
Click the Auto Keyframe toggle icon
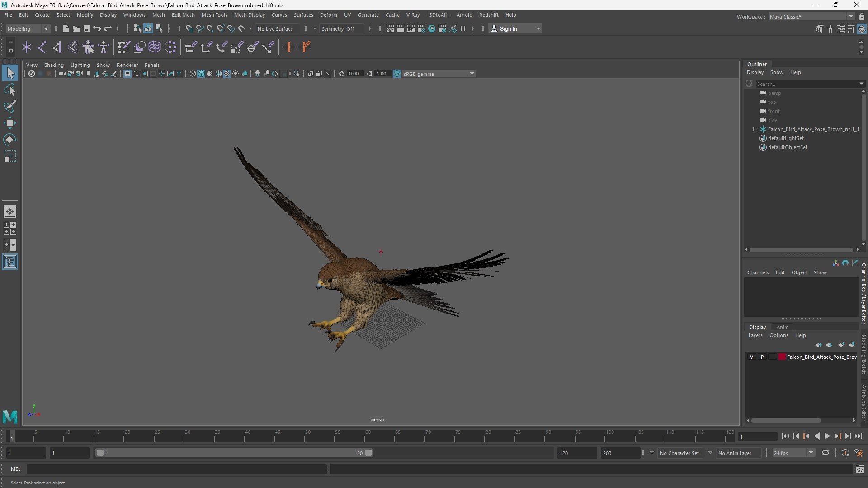click(x=845, y=453)
